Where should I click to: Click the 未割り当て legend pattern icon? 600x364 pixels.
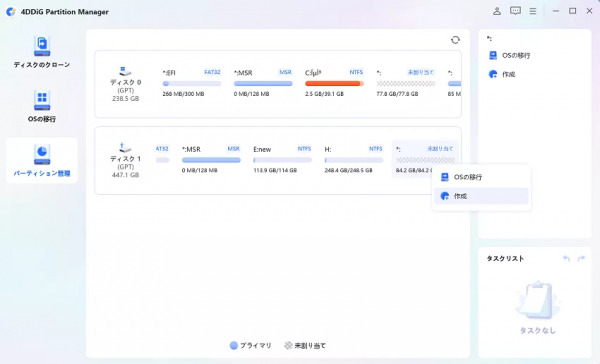click(288, 345)
